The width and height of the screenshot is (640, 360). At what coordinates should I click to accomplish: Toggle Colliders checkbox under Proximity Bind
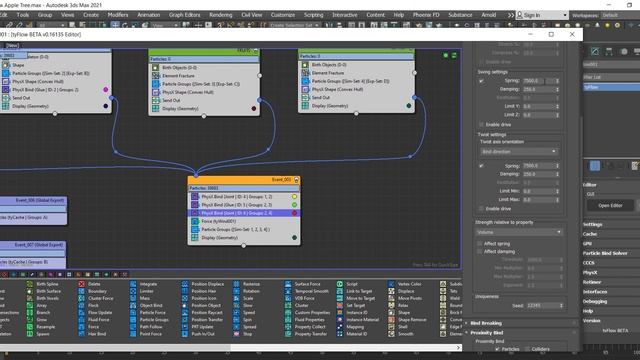tap(527, 349)
